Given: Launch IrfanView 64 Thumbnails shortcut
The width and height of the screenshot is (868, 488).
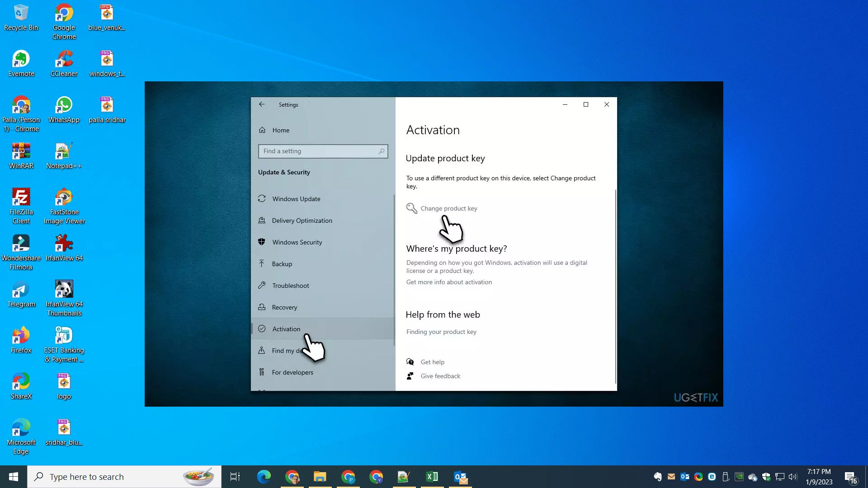Looking at the screenshot, I should [64, 298].
